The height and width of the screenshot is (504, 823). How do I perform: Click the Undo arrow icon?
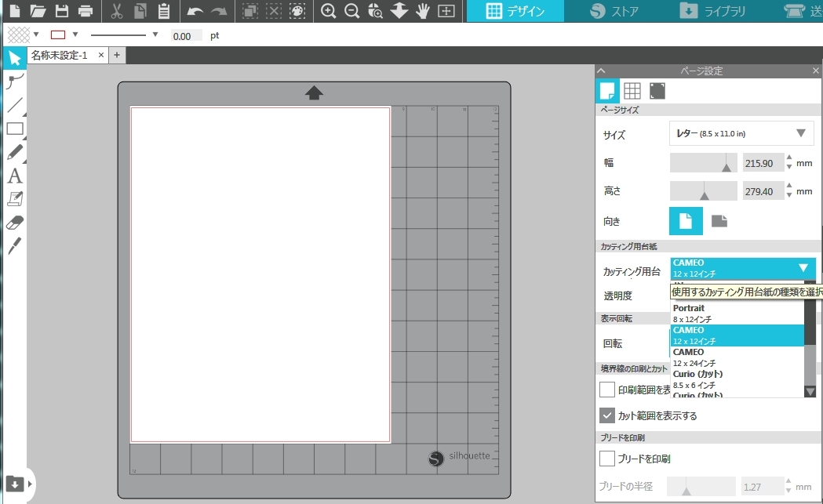(x=195, y=11)
